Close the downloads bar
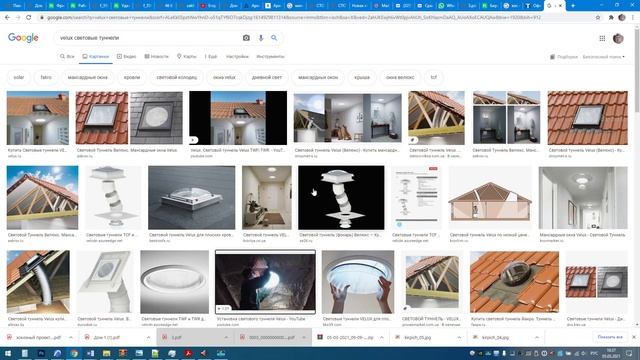 [634, 337]
